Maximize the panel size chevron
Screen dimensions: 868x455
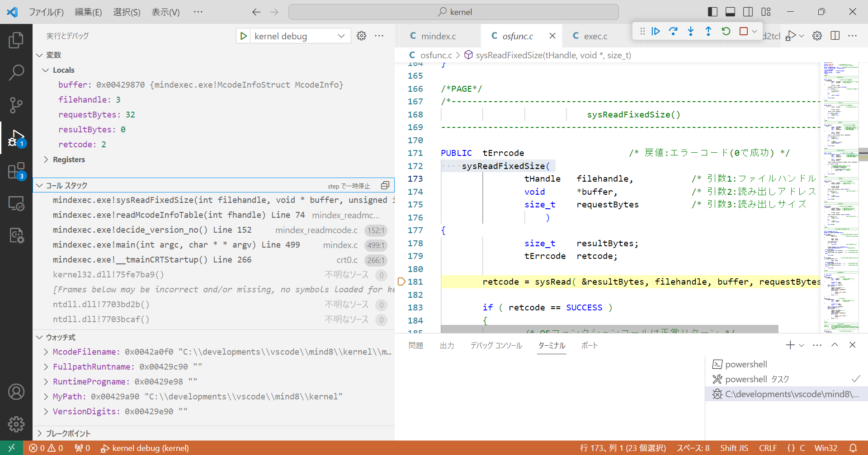[835, 345]
